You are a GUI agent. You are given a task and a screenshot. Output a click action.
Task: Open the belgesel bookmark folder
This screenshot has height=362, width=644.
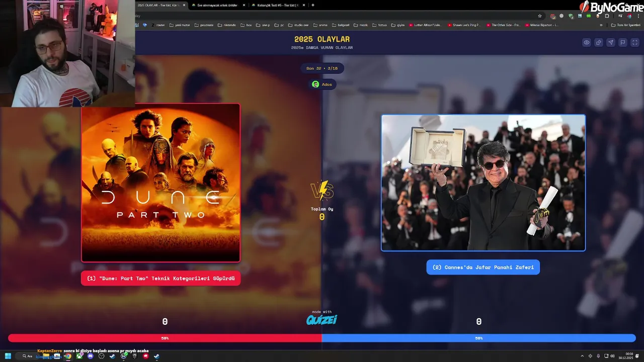(x=341, y=25)
